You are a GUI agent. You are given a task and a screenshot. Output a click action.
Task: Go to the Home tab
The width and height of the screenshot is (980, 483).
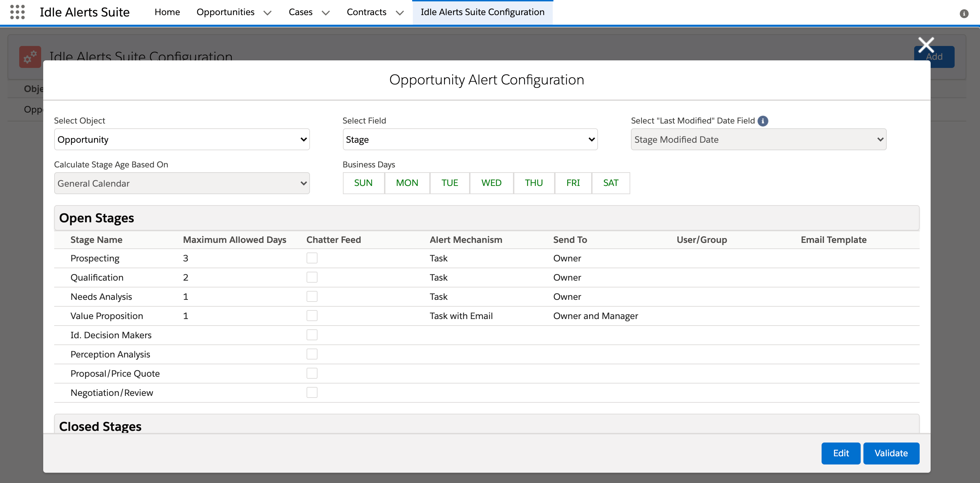(167, 12)
